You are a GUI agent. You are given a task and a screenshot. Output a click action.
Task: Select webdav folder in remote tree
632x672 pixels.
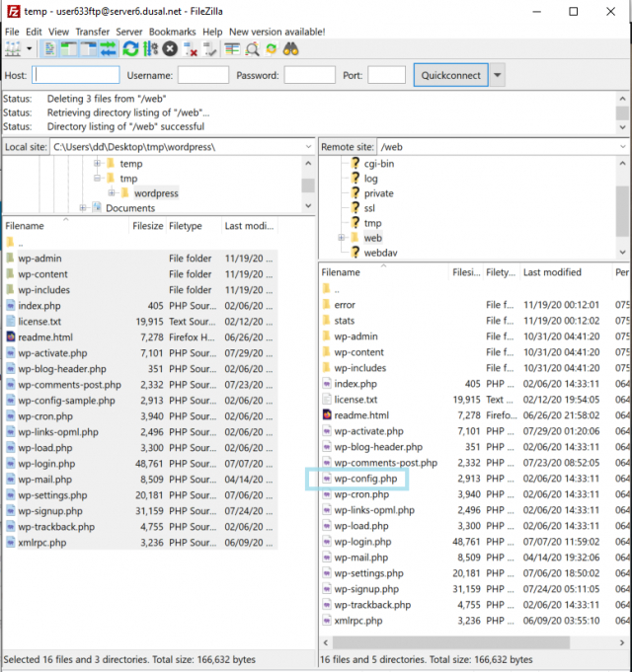click(x=380, y=253)
